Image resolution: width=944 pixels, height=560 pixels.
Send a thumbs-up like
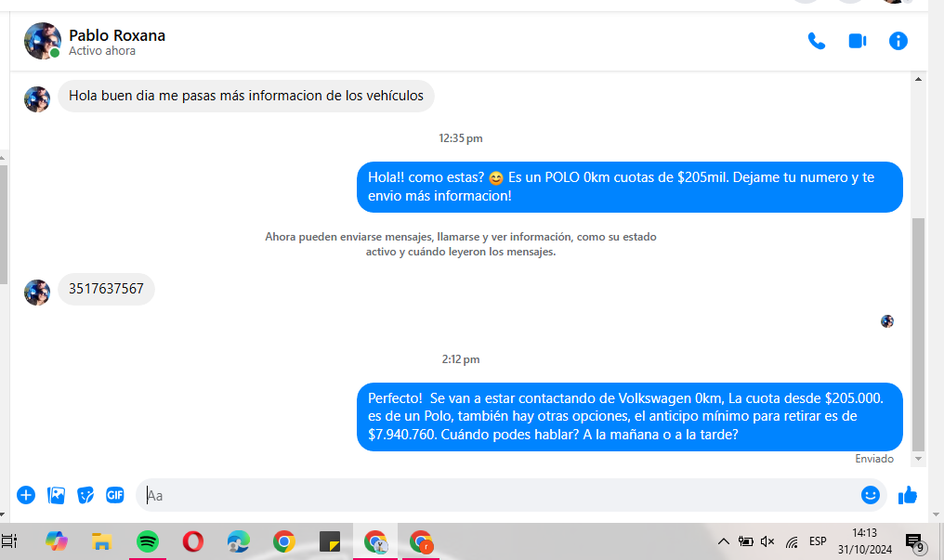[908, 495]
